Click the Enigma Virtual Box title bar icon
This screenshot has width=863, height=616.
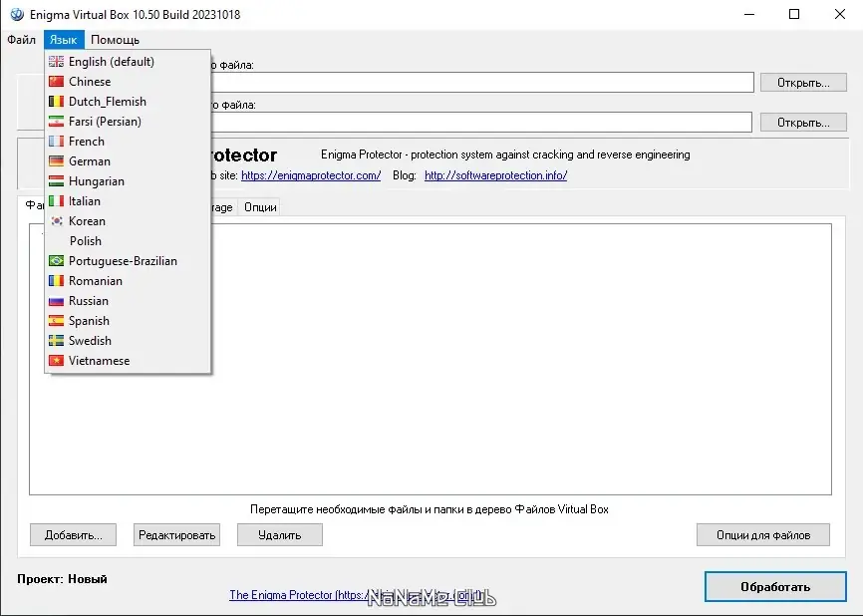click(x=17, y=14)
